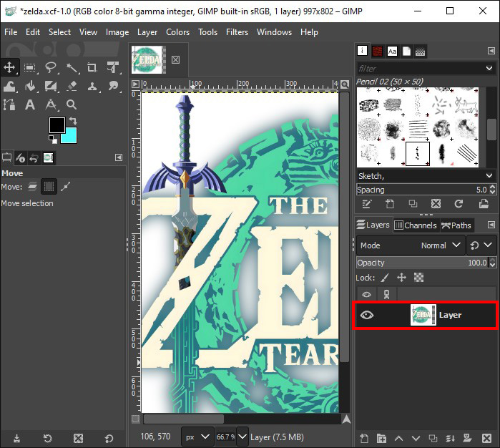500x448 pixels.
Task: Toggle lock pixels brush icon
Action: pos(385,278)
